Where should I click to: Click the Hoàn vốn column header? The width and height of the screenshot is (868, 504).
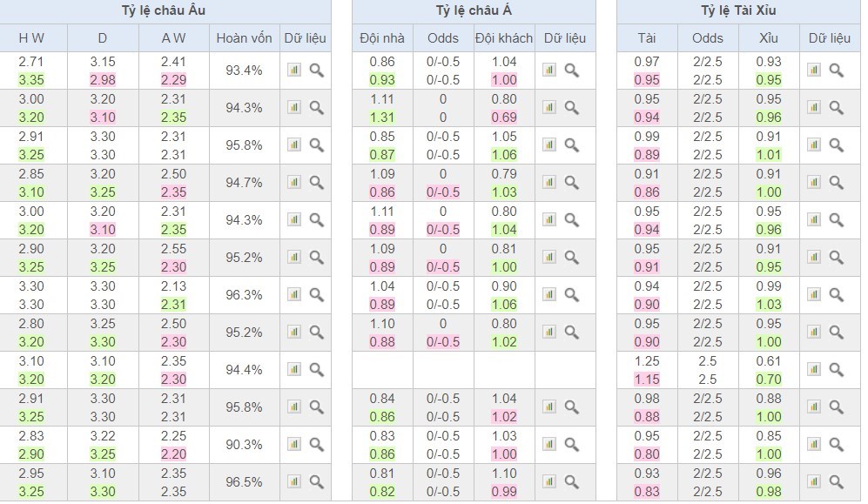point(244,38)
